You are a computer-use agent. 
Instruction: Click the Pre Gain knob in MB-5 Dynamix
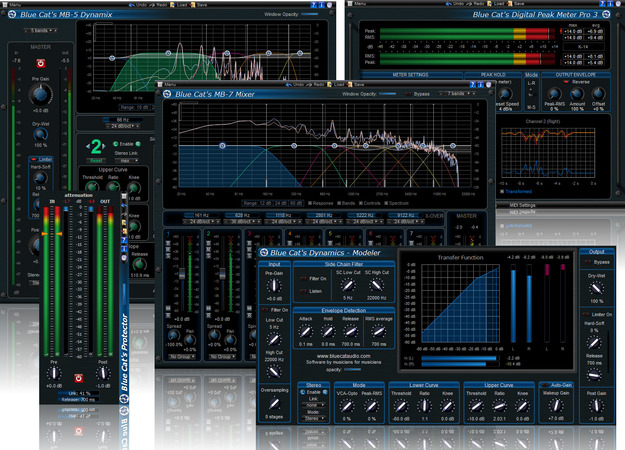[x=40, y=94]
